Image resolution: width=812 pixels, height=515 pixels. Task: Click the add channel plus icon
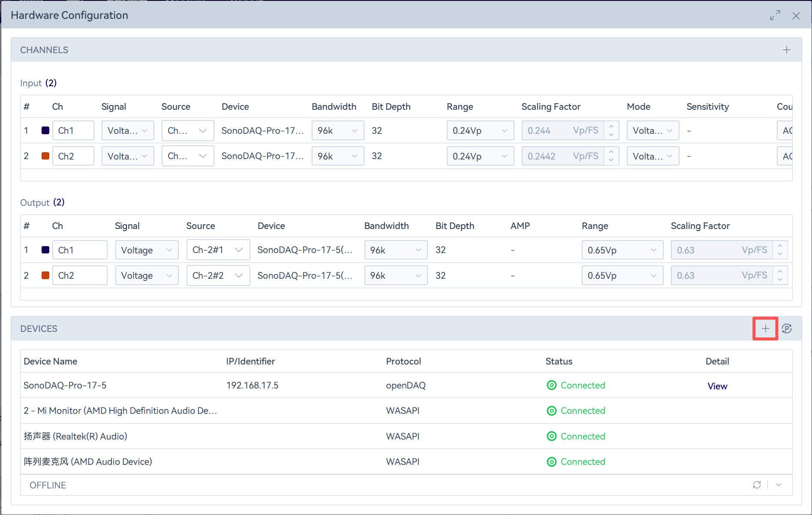(x=786, y=50)
